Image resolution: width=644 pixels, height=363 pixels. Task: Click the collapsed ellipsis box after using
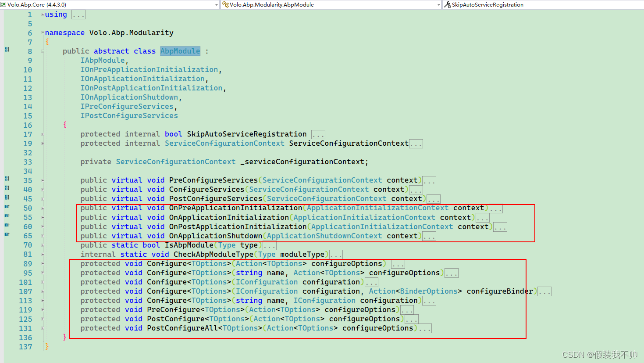(78, 15)
